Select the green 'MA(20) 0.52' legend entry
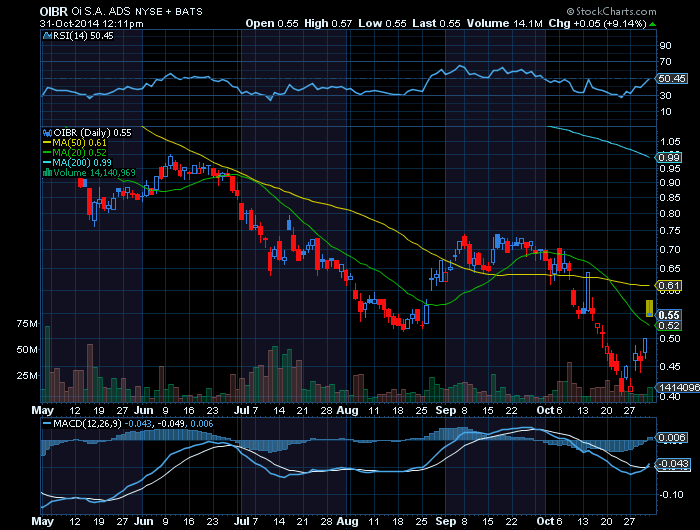Image resolution: width=700 pixels, height=530 pixels. [75, 153]
